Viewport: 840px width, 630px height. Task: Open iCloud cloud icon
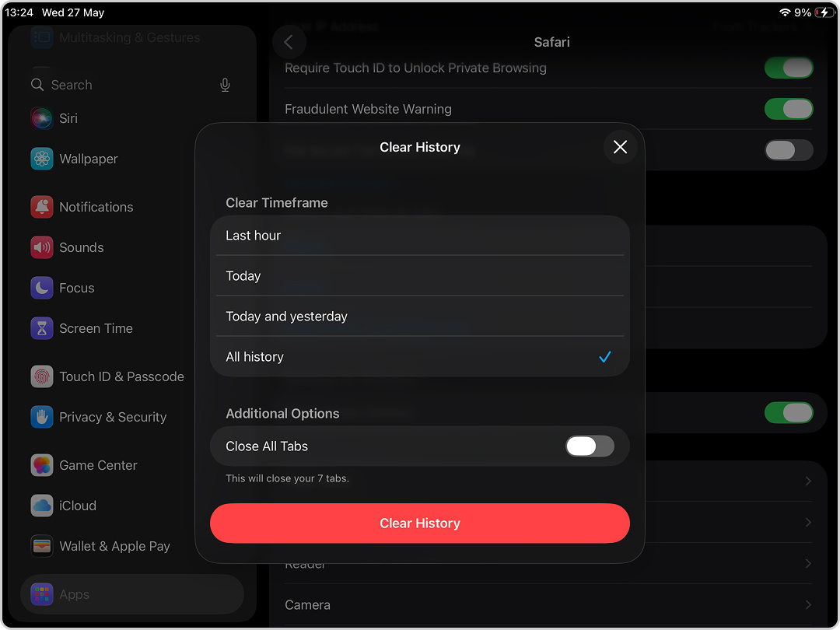[42, 506]
